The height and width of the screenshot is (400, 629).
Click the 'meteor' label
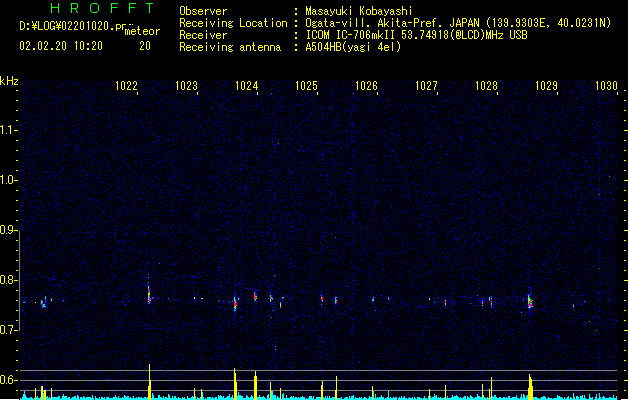coord(142,31)
